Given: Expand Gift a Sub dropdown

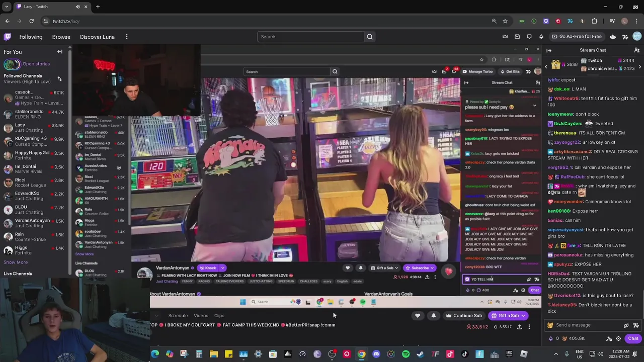Looking at the screenshot, I should pyautogui.click(x=524, y=316).
